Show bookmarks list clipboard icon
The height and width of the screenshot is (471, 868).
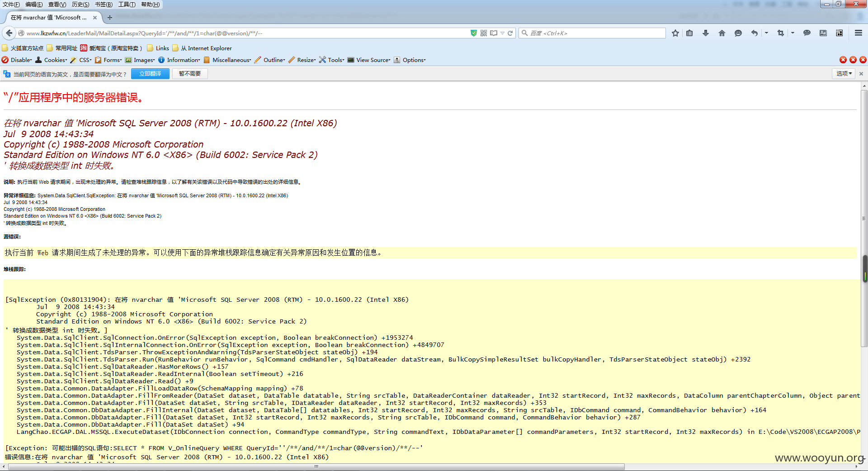[x=689, y=33]
